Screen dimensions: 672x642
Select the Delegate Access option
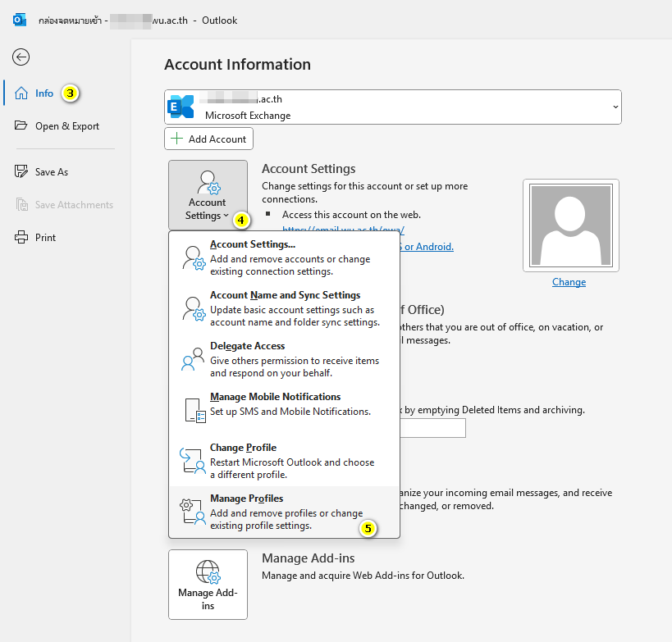[x=247, y=346]
